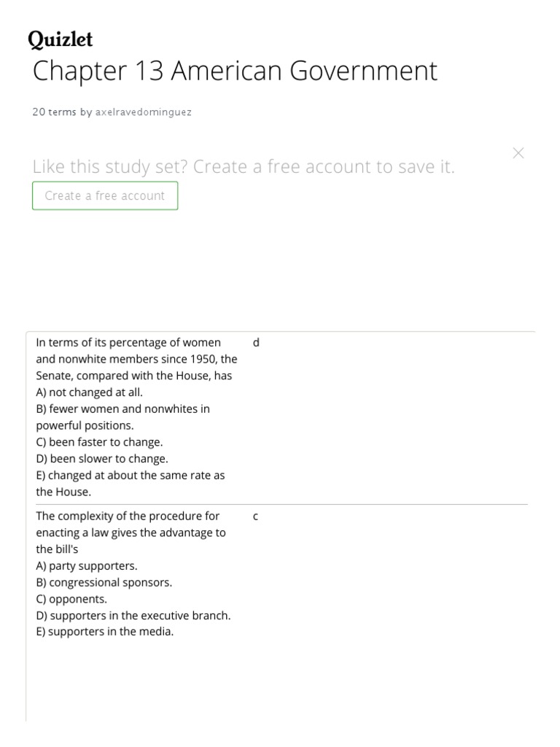
Task: Open author axelravedominguez's profile link
Action: 144,112
